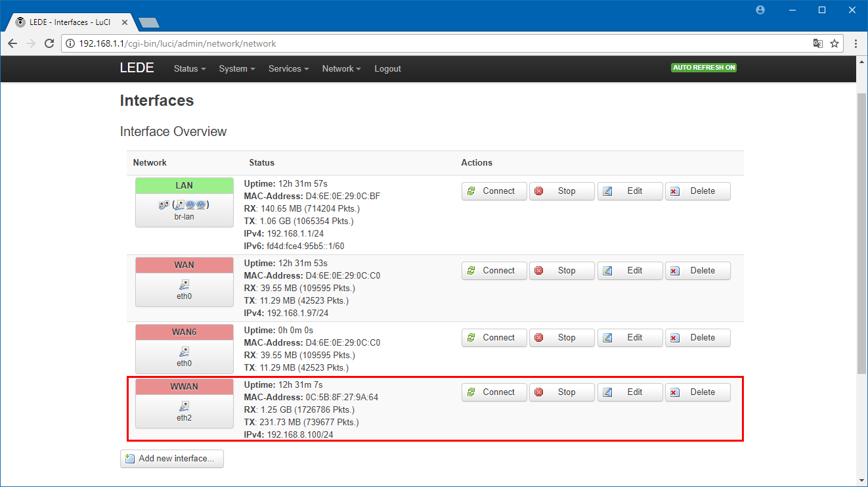Reload the page with refresh icon
Image resolution: width=868 pixels, height=487 pixels.
tap(49, 43)
